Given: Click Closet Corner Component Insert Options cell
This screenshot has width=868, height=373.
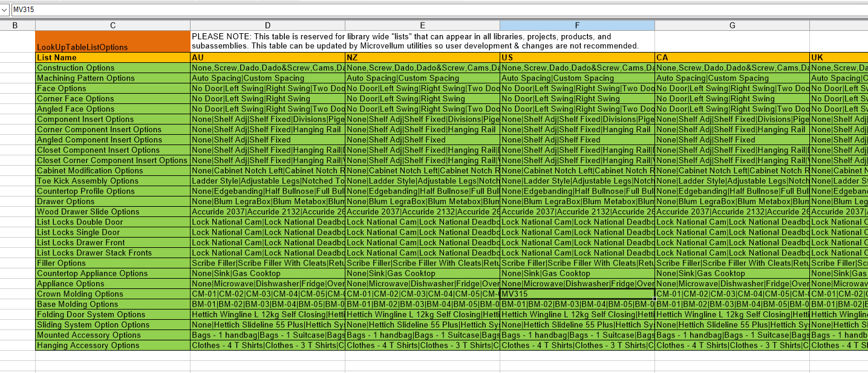Looking at the screenshot, I should point(113,160).
